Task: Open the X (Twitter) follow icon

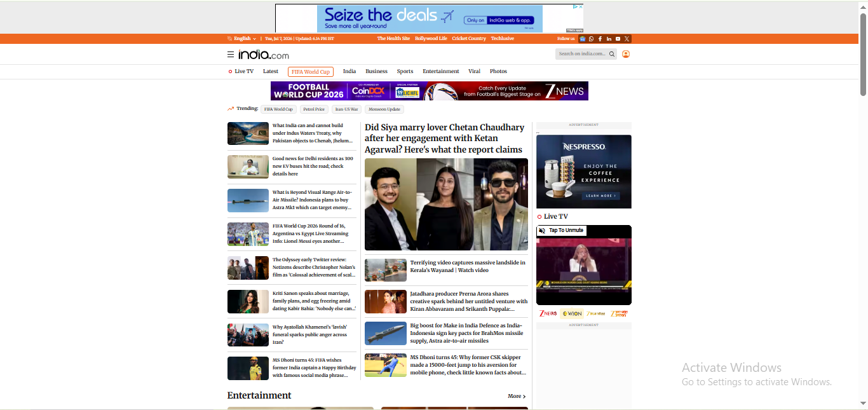Action: (627, 39)
